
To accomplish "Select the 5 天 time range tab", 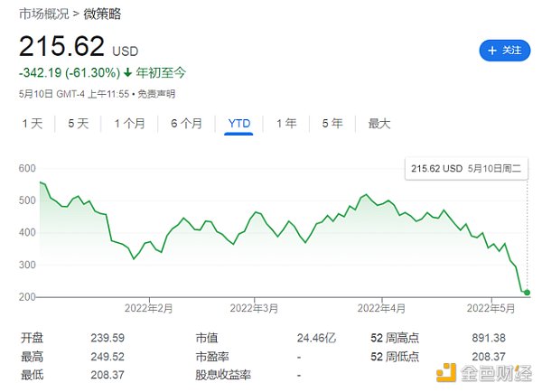I will 78,124.
